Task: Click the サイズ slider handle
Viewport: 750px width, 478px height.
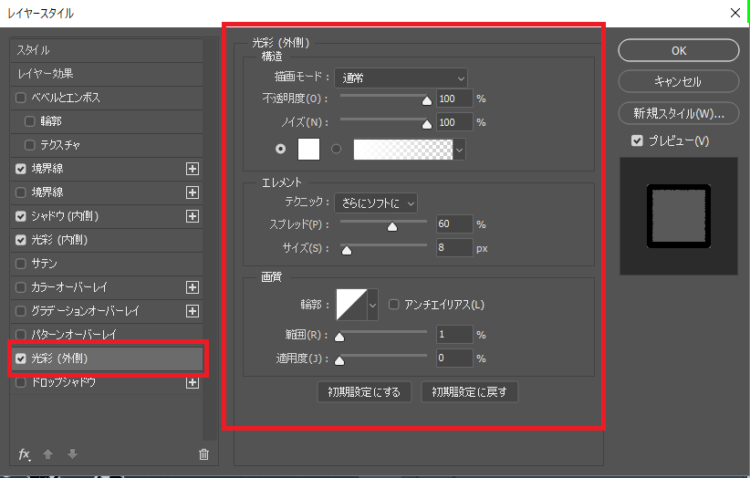Action: click(x=346, y=250)
